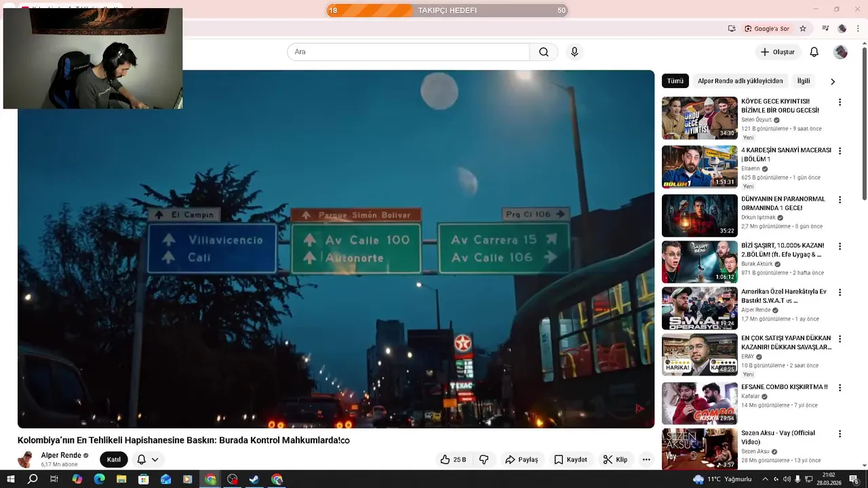Start voice search with the microphone icon
This screenshot has width=868, height=488.
pyautogui.click(x=574, y=52)
